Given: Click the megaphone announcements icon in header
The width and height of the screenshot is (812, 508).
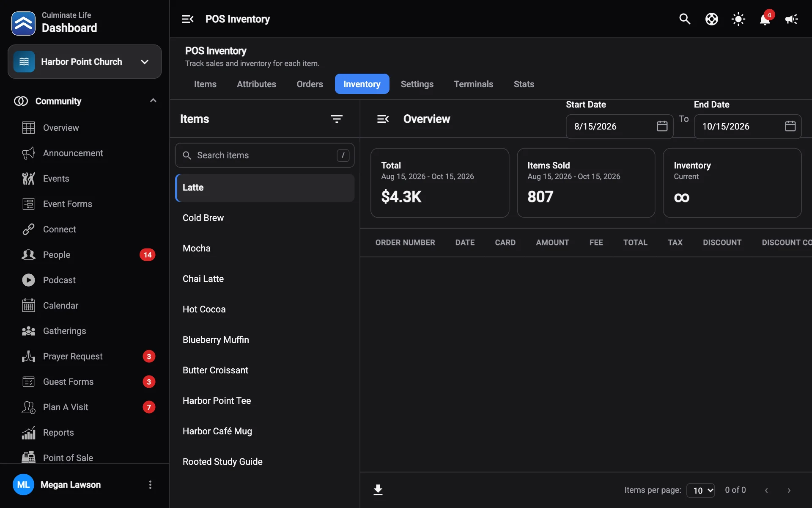Looking at the screenshot, I should click(x=791, y=19).
